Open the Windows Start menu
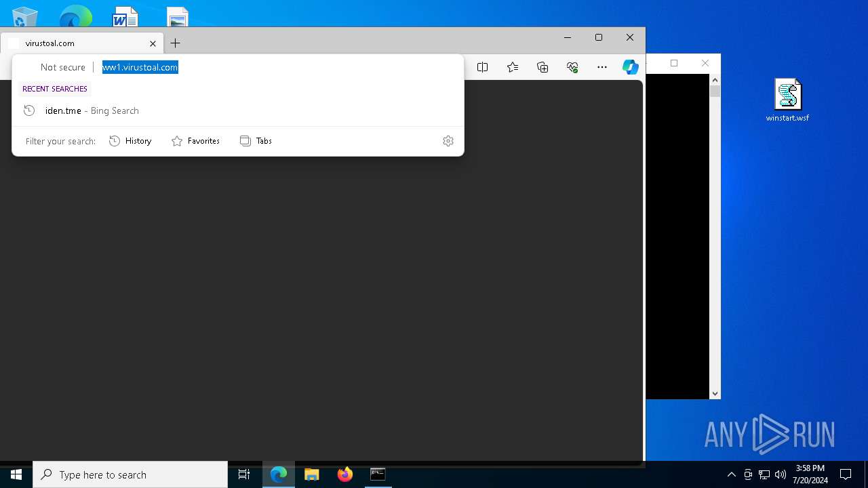 (x=16, y=474)
